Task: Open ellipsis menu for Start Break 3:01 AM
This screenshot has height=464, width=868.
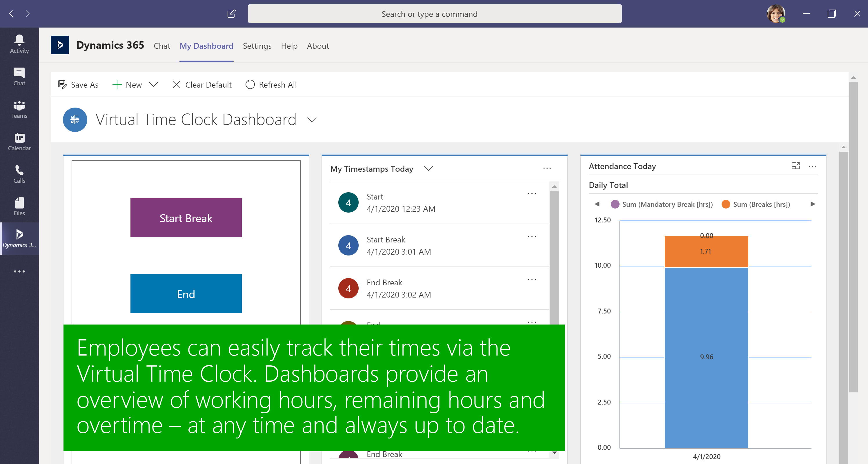Action: [x=532, y=236]
